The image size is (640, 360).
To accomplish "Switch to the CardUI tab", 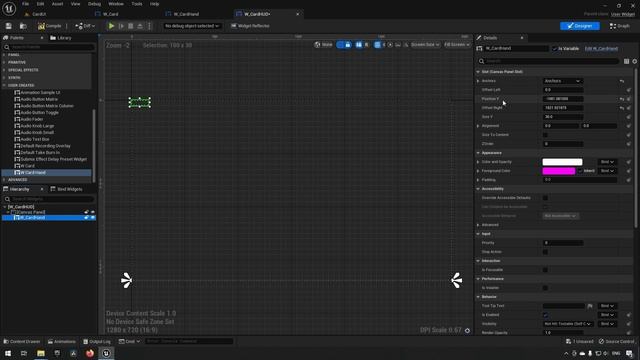I will point(39,14).
